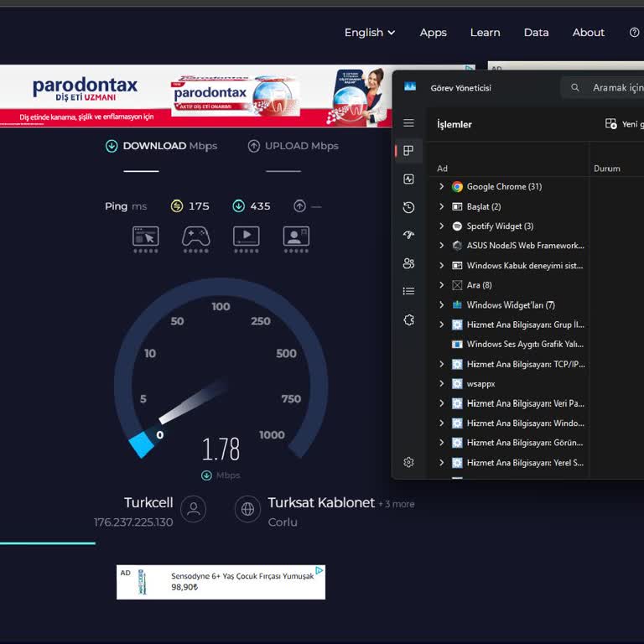Click the Görev Yöneticisi window title
644x644 pixels.
coord(461,88)
